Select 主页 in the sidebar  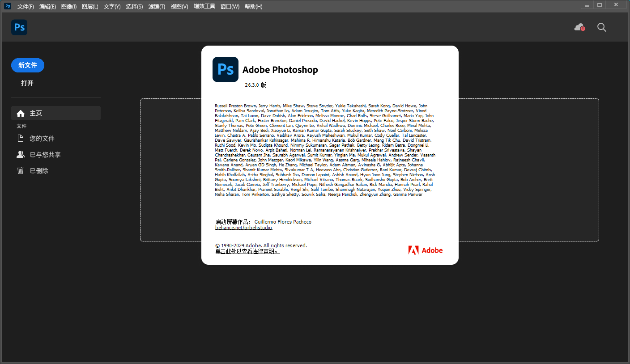pos(56,113)
